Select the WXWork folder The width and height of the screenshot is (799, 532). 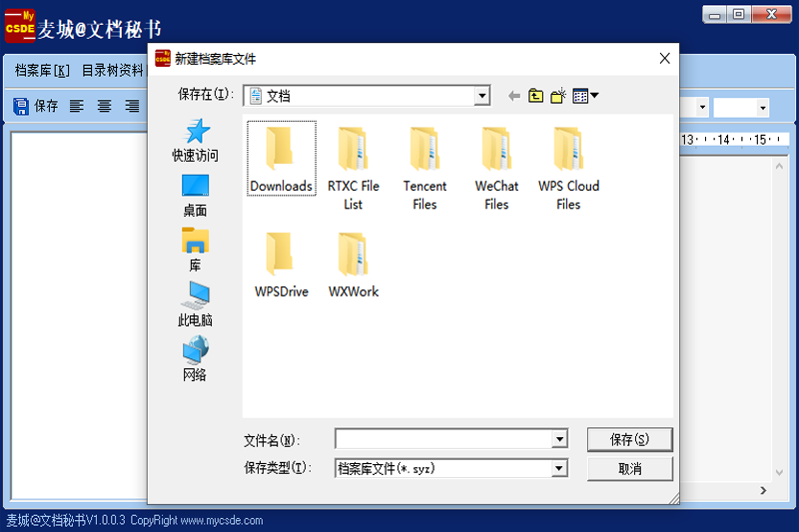pos(354,265)
